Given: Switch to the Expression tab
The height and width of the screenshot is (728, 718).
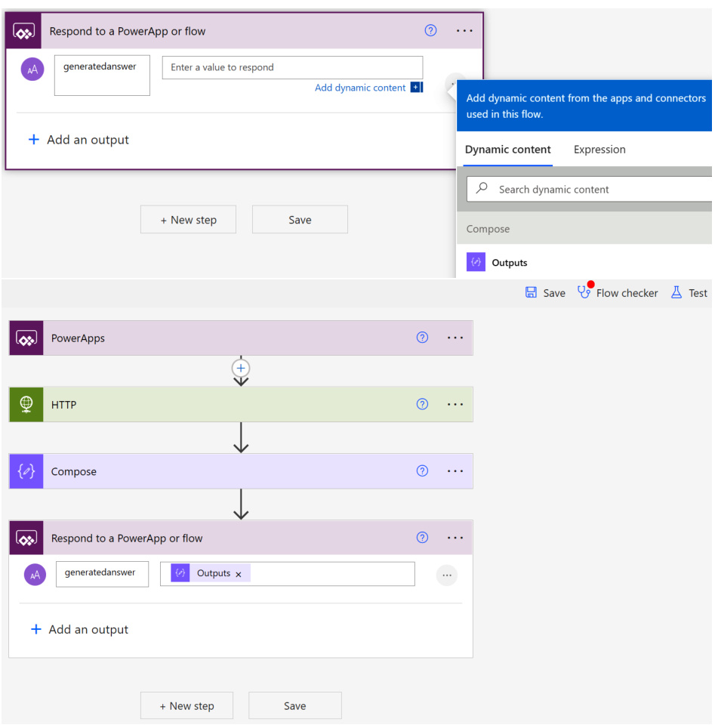Looking at the screenshot, I should pos(599,150).
